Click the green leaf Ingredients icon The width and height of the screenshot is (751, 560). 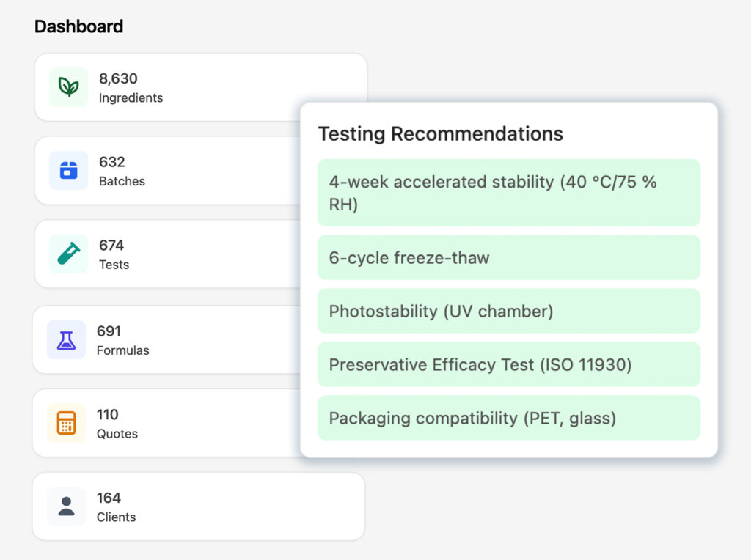pos(68,87)
